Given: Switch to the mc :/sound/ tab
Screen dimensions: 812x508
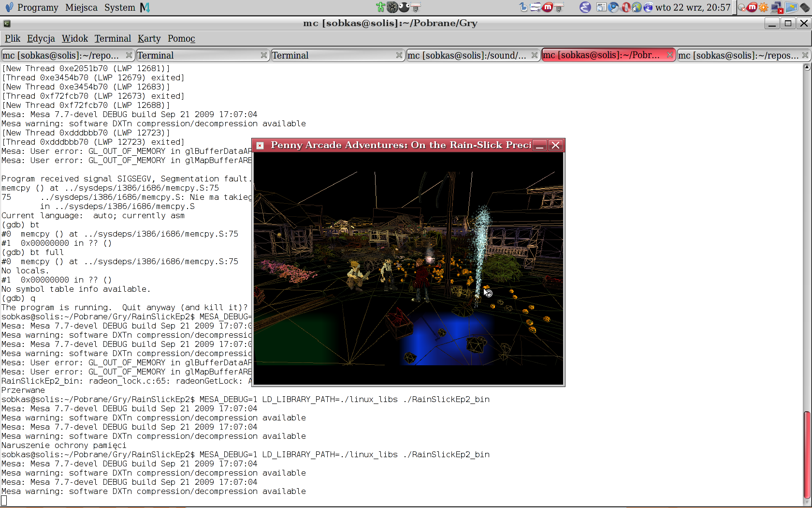Looking at the screenshot, I should (x=466, y=55).
